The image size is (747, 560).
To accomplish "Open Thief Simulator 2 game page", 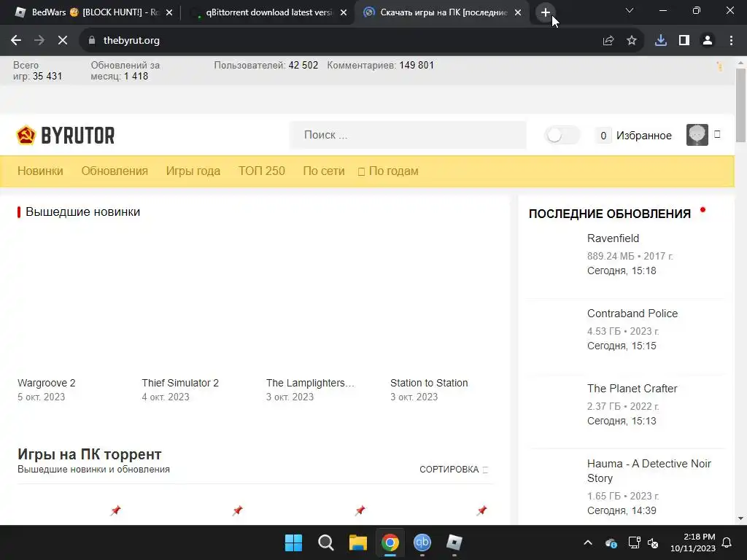I will click(180, 383).
